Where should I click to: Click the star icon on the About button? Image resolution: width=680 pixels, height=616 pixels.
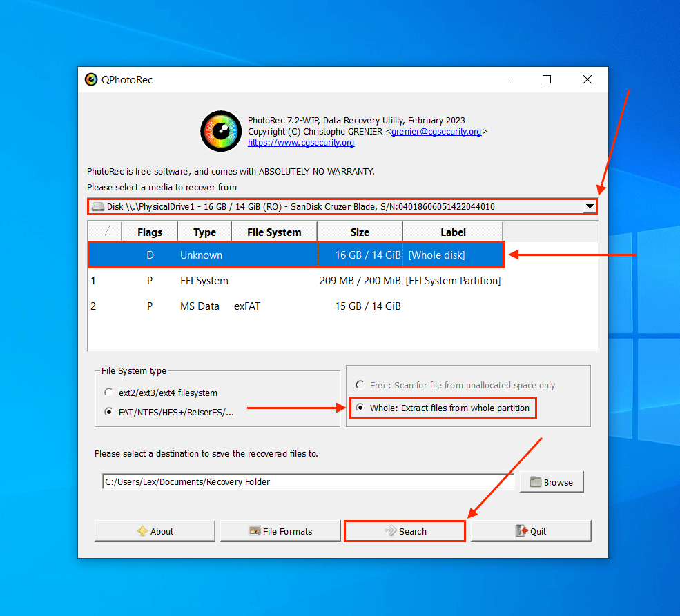(x=142, y=531)
